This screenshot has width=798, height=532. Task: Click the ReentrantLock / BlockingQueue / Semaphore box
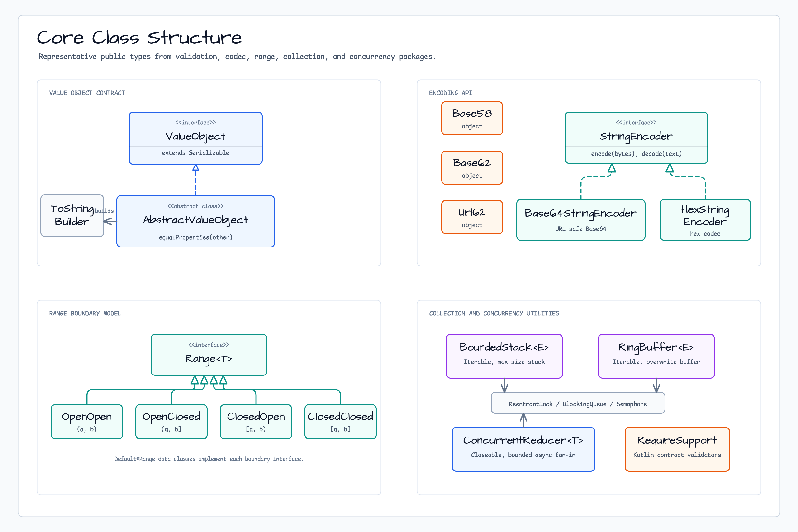point(578,403)
